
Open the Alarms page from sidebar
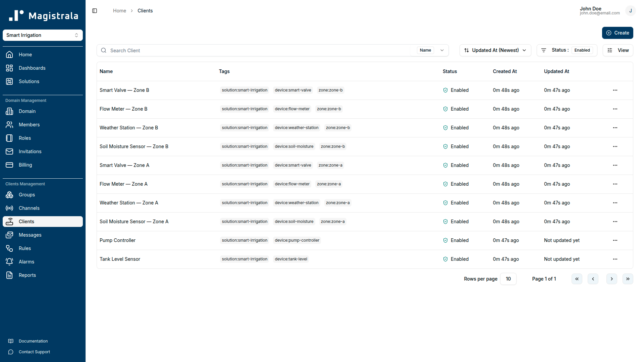point(26,262)
